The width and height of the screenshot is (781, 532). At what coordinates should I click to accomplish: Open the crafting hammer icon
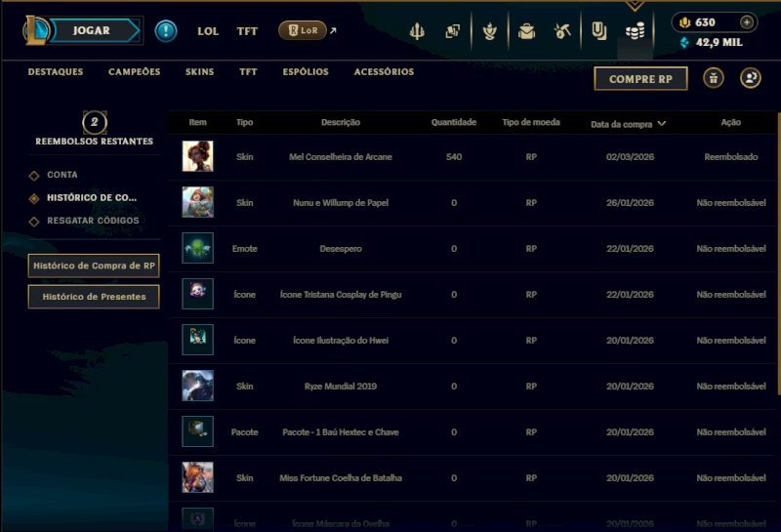(562, 31)
